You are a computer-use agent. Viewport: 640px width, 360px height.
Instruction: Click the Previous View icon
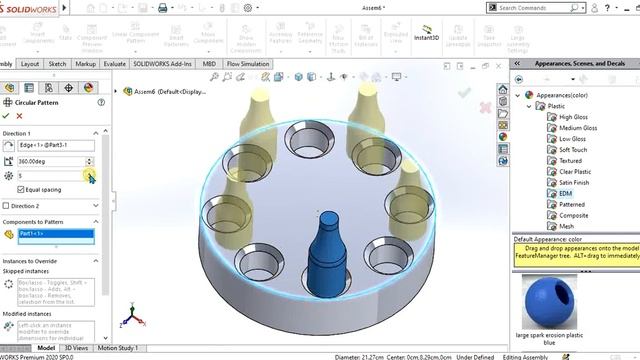point(240,77)
